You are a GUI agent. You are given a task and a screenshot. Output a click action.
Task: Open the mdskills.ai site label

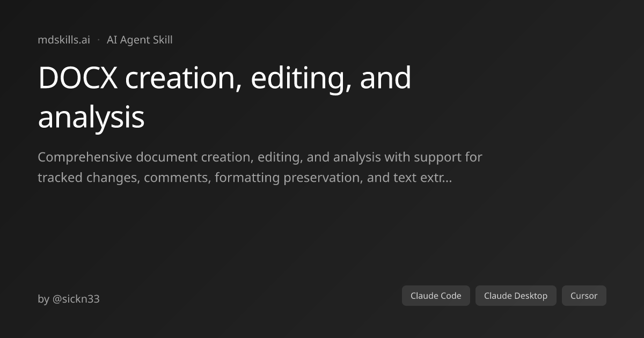(64, 40)
